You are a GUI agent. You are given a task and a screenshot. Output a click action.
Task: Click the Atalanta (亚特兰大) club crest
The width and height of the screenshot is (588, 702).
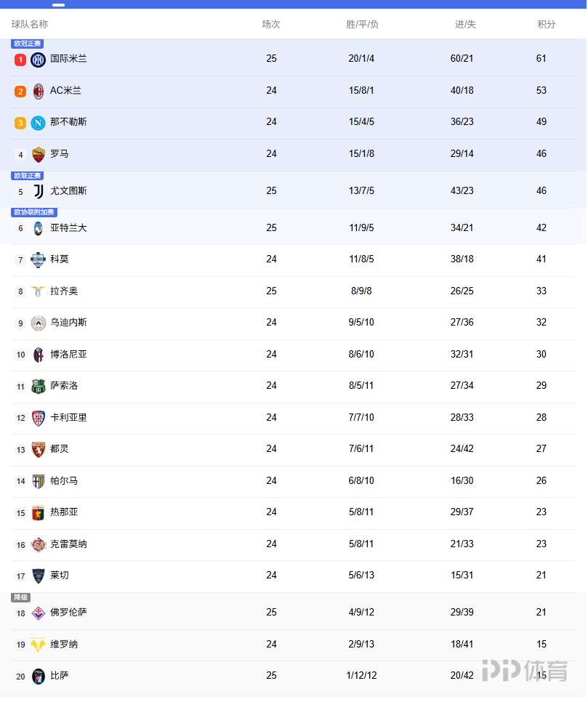pyautogui.click(x=39, y=228)
